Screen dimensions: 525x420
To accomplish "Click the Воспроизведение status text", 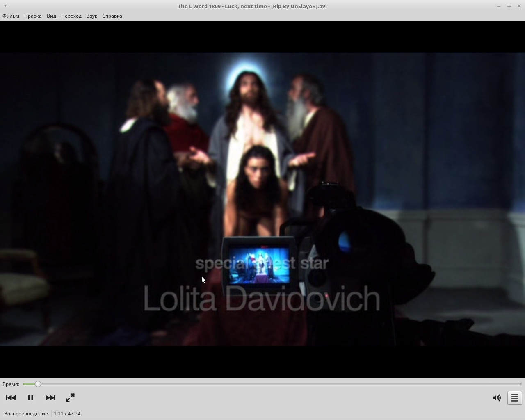I will click(26, 414).
